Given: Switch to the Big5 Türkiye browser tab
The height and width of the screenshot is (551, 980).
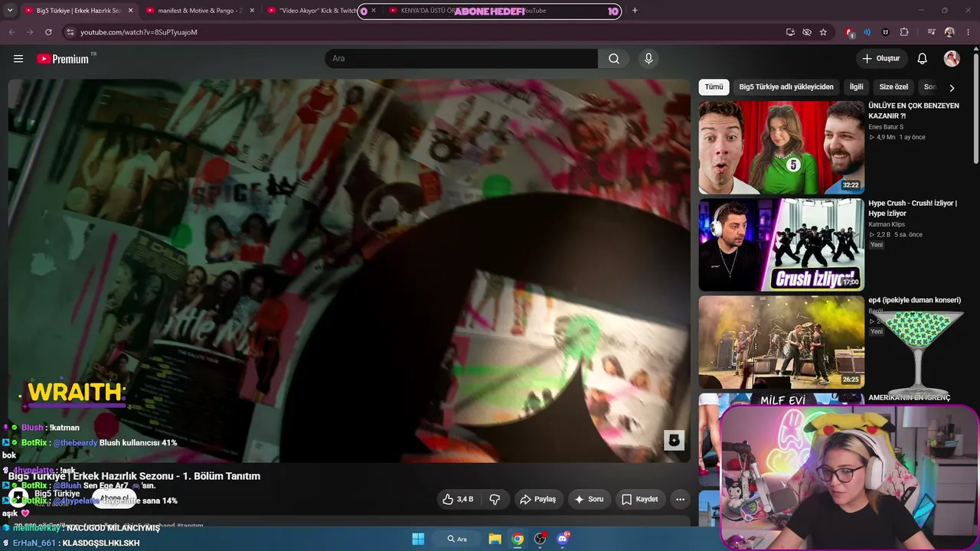Looking at the screenshot, I should (77, 11).
